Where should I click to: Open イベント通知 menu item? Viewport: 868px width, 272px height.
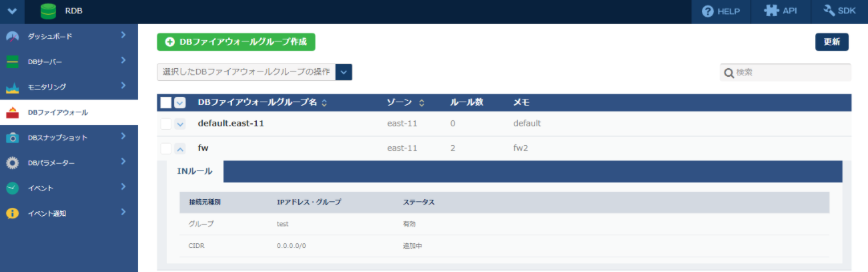click(69, 214)
